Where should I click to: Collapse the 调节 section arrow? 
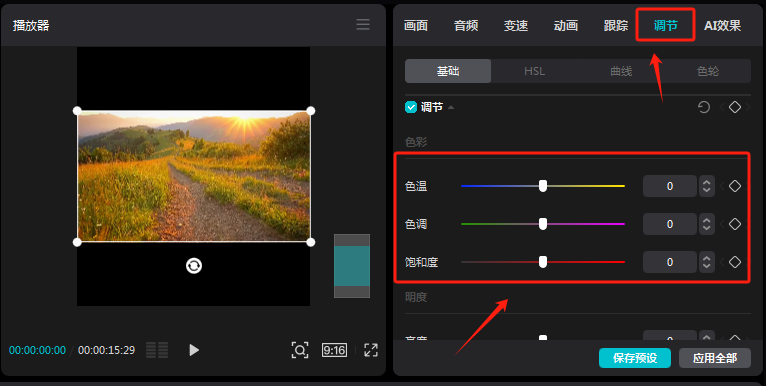(x=451, y=107)
